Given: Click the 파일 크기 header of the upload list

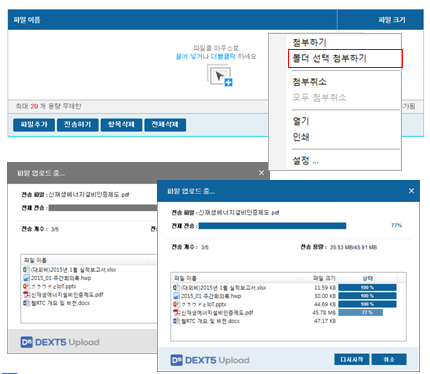Looking at the screenshot, I should pos(380,20).
